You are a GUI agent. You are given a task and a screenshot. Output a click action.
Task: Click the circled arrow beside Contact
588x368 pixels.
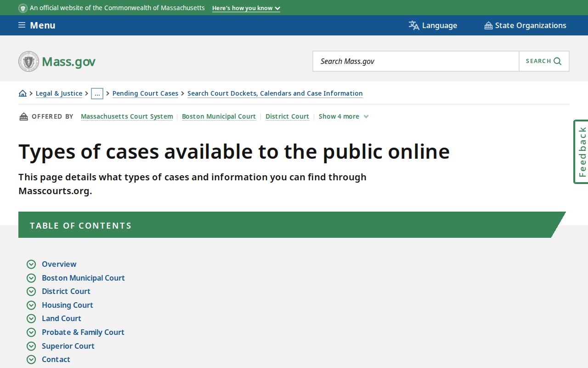(x=31, y=359)
